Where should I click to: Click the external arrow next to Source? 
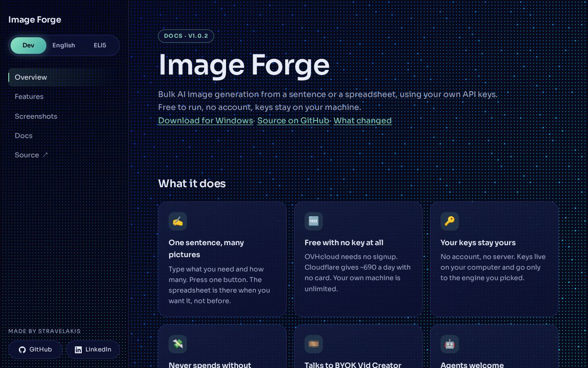coord(45,155)
